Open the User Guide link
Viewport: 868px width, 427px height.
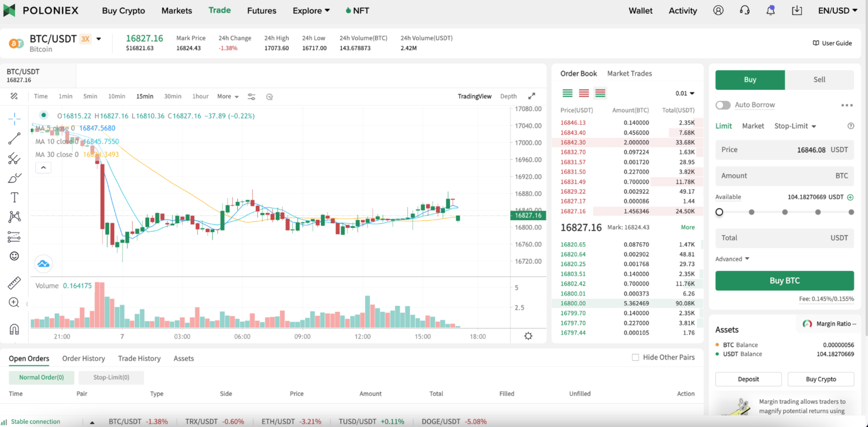(x=832, y=43)
